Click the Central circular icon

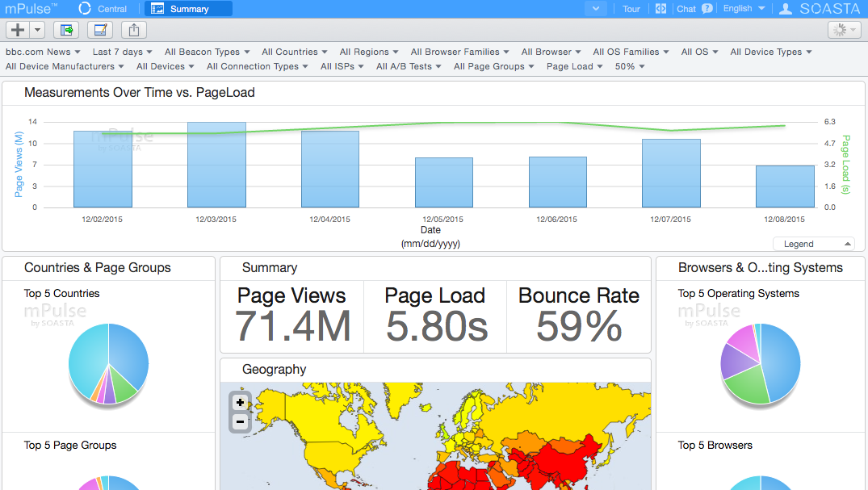(85, 8)
